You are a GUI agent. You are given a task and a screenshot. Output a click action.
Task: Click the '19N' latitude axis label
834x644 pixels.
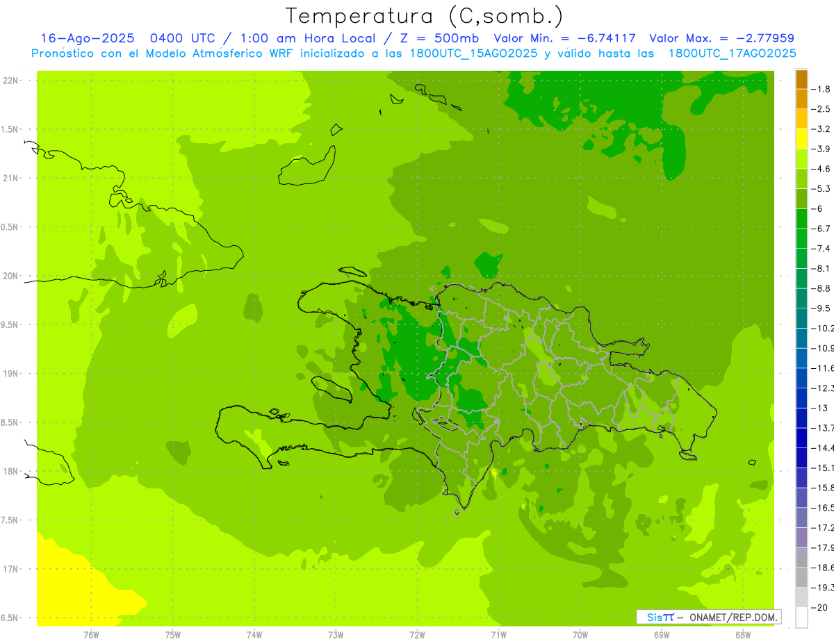[10, 374]
